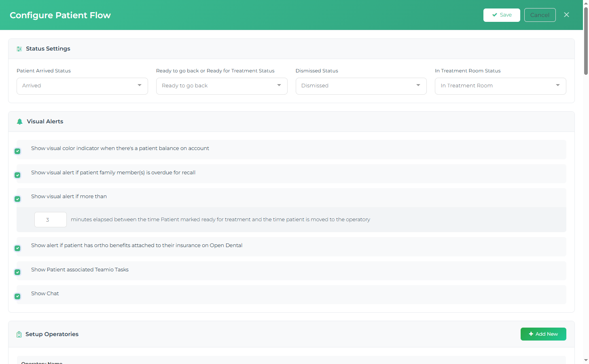Click the 'Show Chat' label text
This screenshot has width=589, height=364.
tap(45, 294)
